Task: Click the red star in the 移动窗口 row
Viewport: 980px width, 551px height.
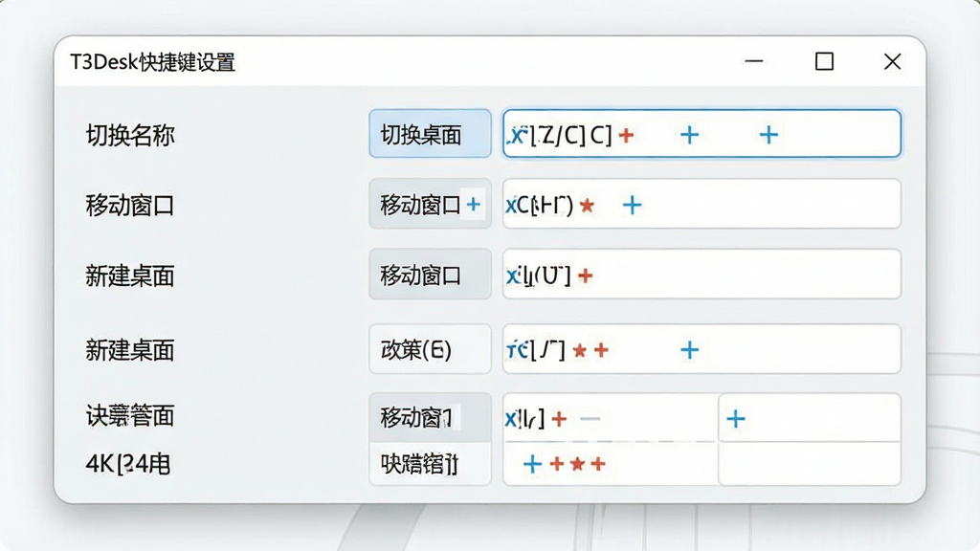Action: (587, 205)
